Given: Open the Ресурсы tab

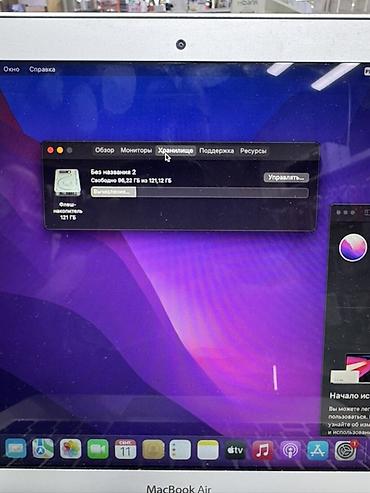Looking at the screenshot, I should [253, 151].
